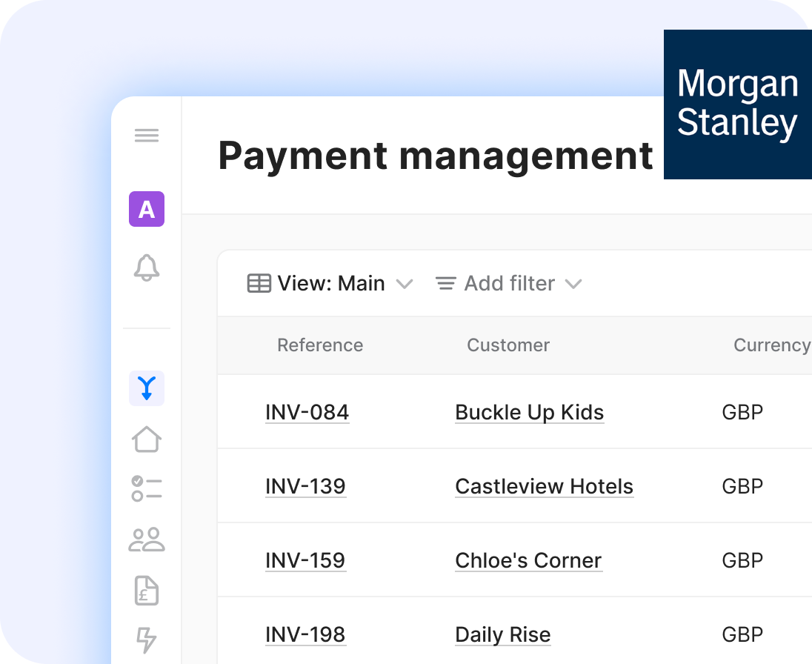Viewport: 812px width, 664px height.
Task: Click the "Castleview Hotels" link
Action: pyautogui.click(x=544, y=486)
